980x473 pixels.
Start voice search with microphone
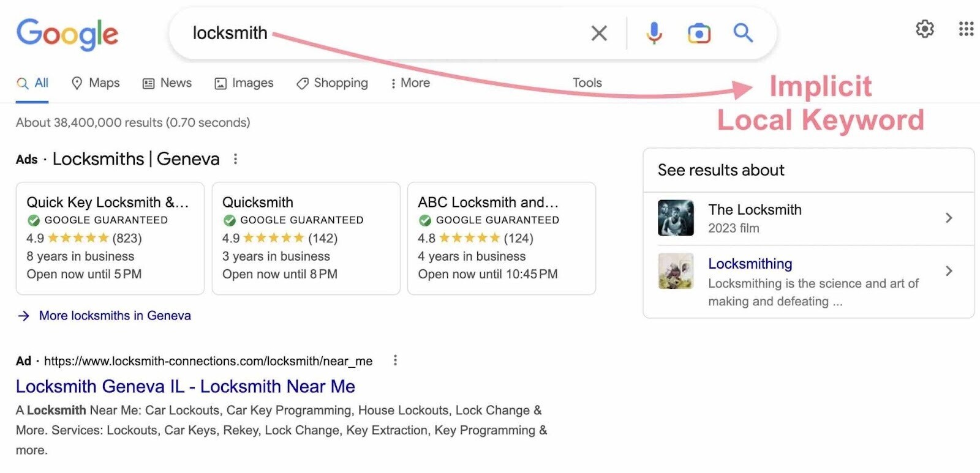click(x=654, y=33)
